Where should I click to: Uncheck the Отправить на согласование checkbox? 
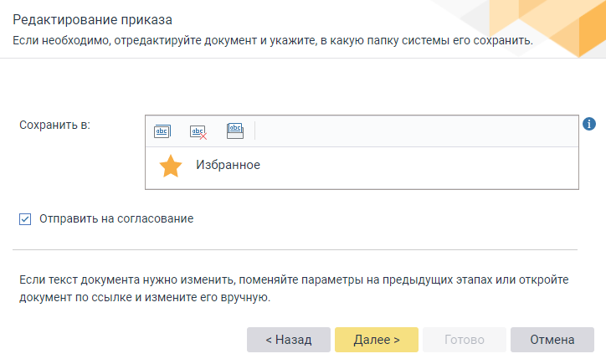(x=25, y=219)
